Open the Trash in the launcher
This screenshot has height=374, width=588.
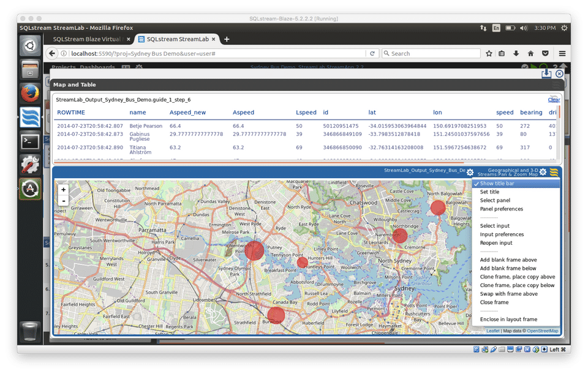(x=30, y=331)
